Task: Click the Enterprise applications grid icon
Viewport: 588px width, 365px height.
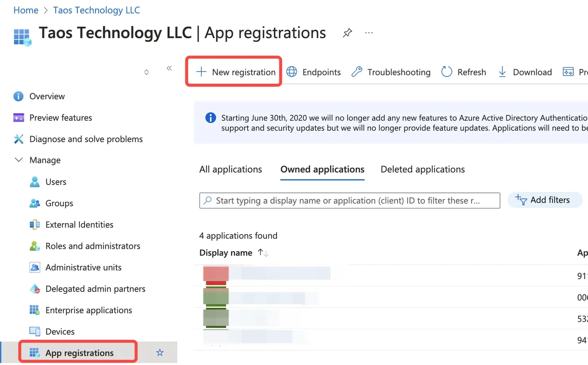Action: 35,310
